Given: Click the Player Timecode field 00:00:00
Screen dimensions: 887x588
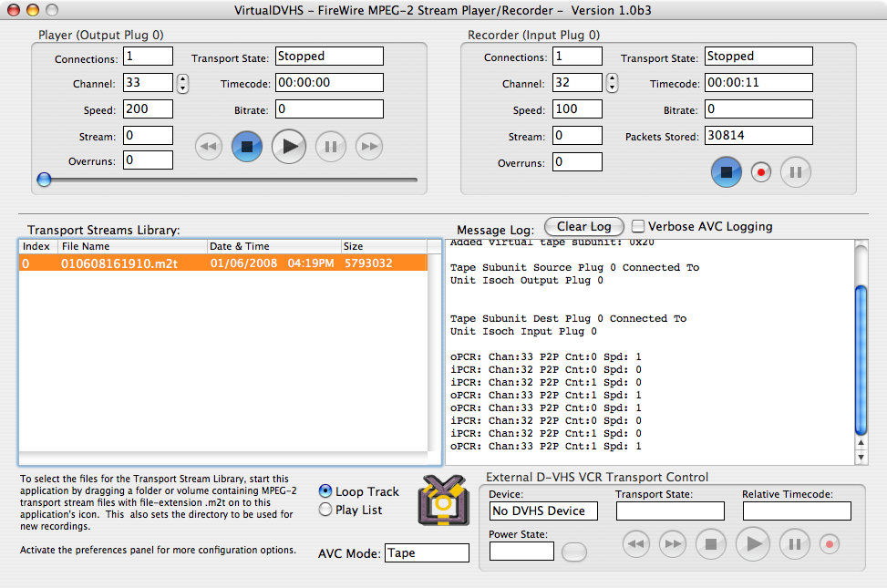Looking at the screenshot, I should point(329,83).
